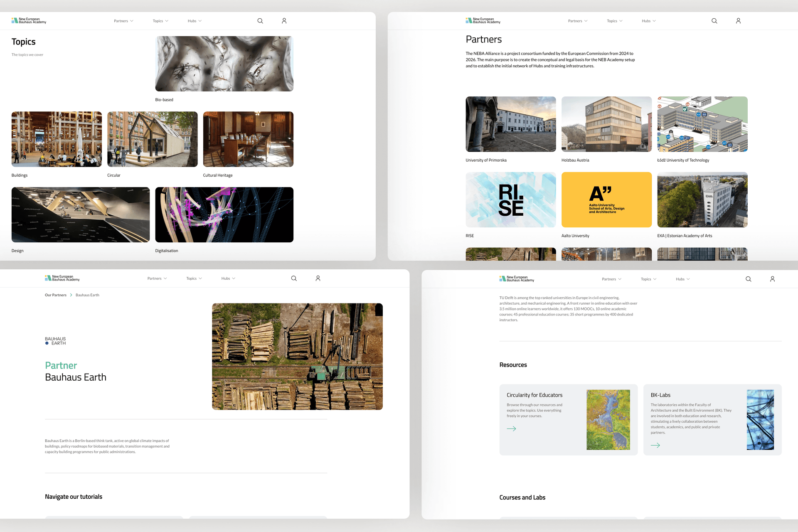The width and height of the screenshot is (798, 532).
Task: Open the Design topic image
Action: coord(81,215)
